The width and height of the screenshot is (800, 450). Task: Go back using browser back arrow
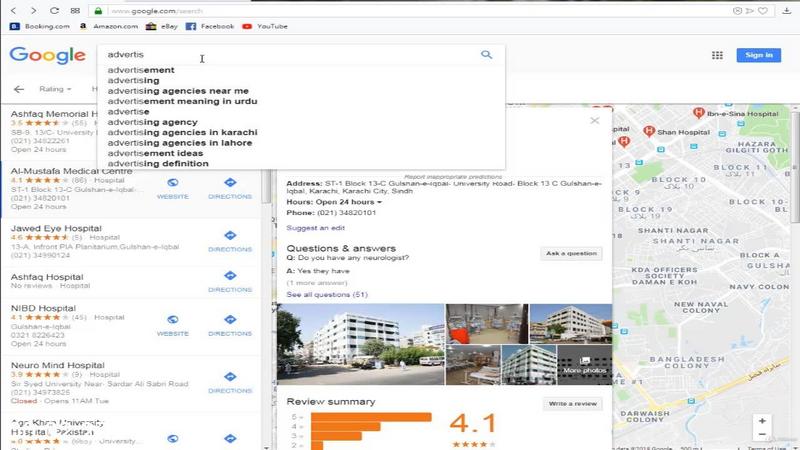coord(14,11)
